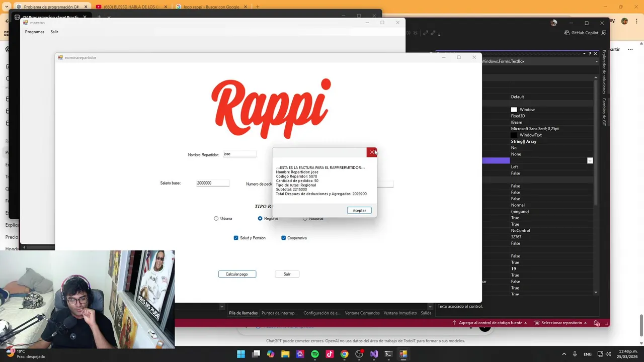Open the Visual Studio account avatar
This screenshot has width=644, height=362.
(554, 23)
